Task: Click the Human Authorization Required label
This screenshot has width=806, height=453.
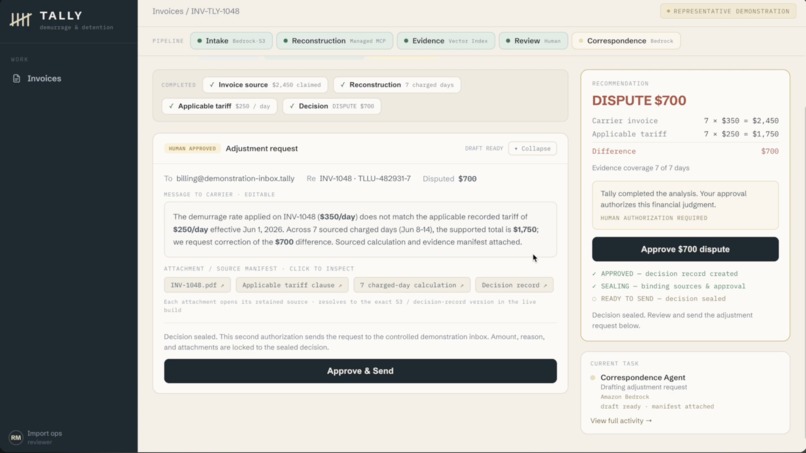Action: pos(654,218)
